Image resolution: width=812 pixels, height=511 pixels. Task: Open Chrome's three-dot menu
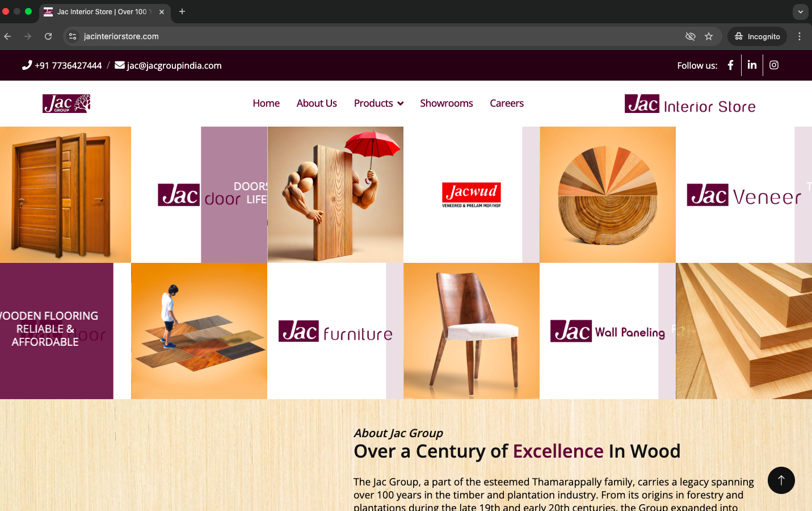800,36
